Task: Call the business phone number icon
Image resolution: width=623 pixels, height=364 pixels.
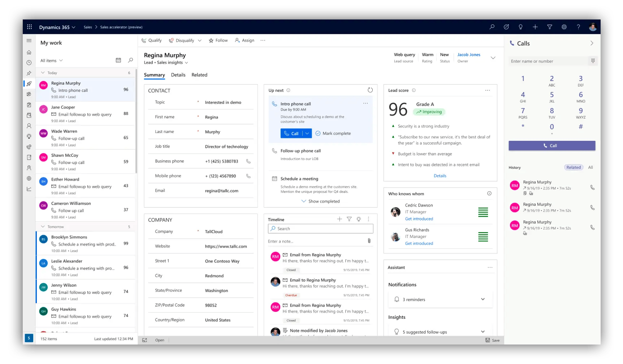Action: [248, 161]
